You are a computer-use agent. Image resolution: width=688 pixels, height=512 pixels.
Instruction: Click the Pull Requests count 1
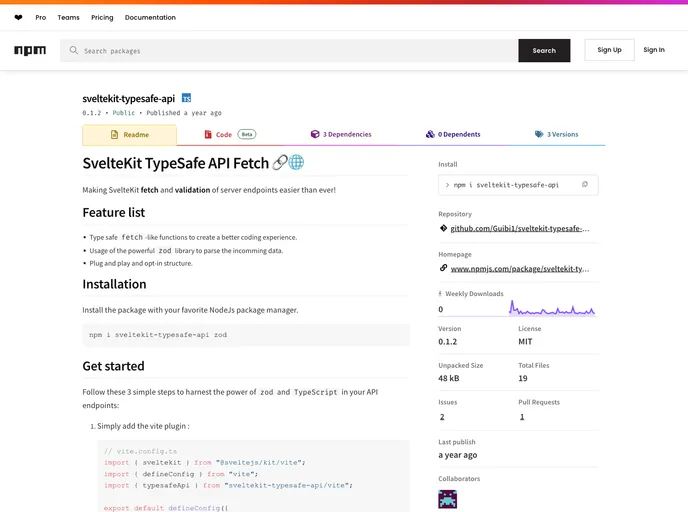(522, 417)
